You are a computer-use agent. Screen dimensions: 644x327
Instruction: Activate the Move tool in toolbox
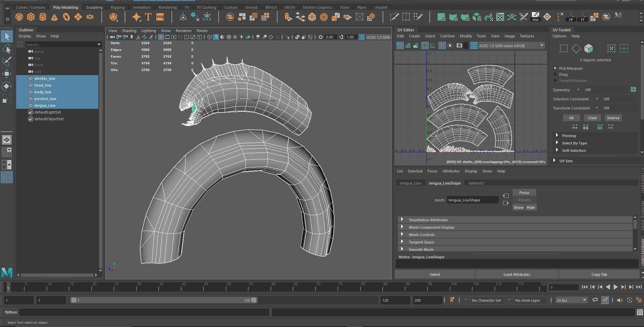[7, 74]
